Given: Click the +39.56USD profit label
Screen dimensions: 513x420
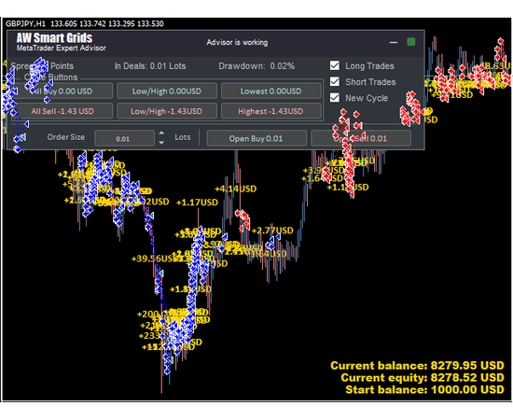Looking at the screenshot, I should tap(155, 259).
